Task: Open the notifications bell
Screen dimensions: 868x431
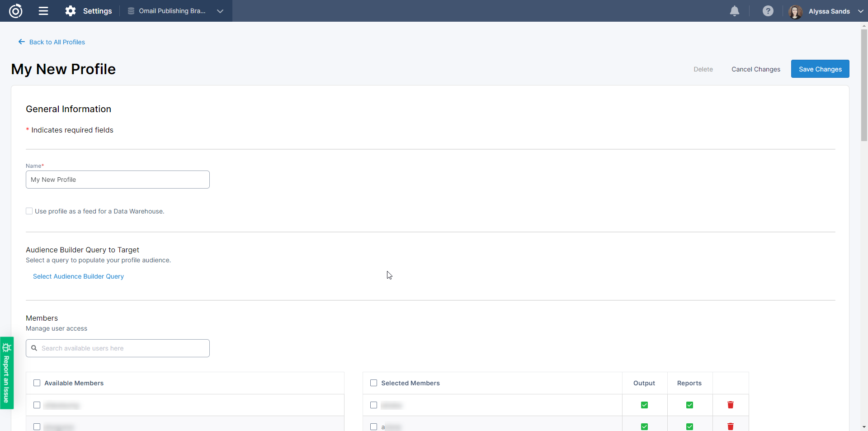Action: coord(735,11)
